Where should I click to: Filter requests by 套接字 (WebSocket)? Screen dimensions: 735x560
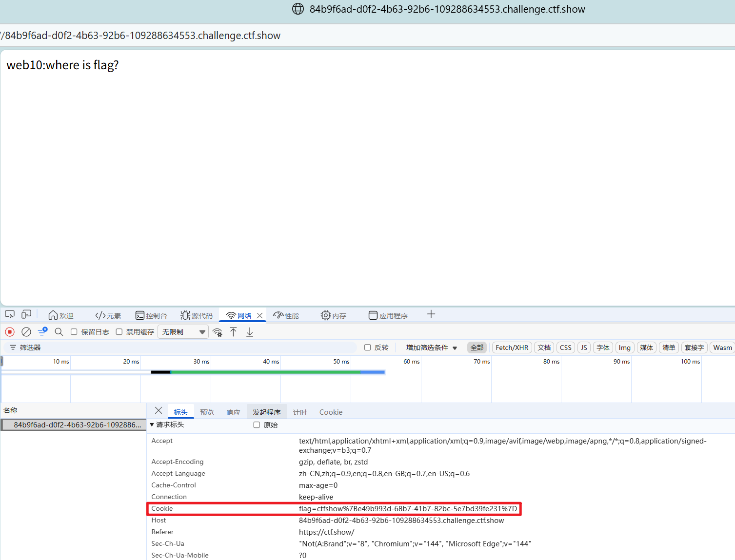[x=694, y=348]
